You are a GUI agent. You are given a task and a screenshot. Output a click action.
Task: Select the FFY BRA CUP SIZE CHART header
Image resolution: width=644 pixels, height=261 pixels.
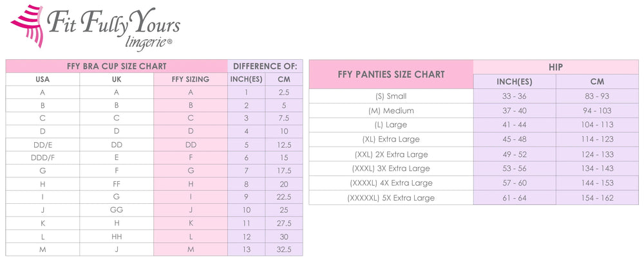pyautogui.click(x=117, y=66)
